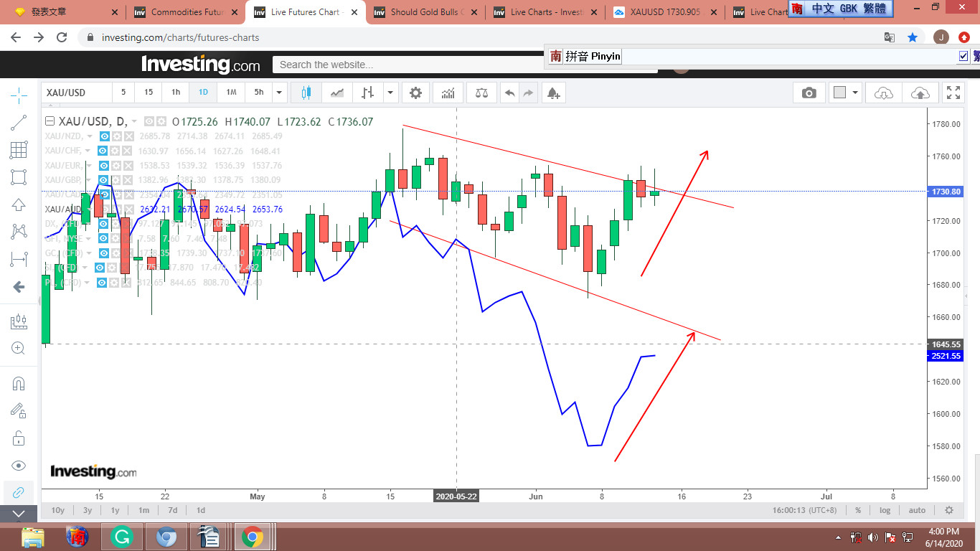Viewport: 980px width, 551px height.
Task: Take a chart snapshot with camera icon
Action: coord(809,93)
